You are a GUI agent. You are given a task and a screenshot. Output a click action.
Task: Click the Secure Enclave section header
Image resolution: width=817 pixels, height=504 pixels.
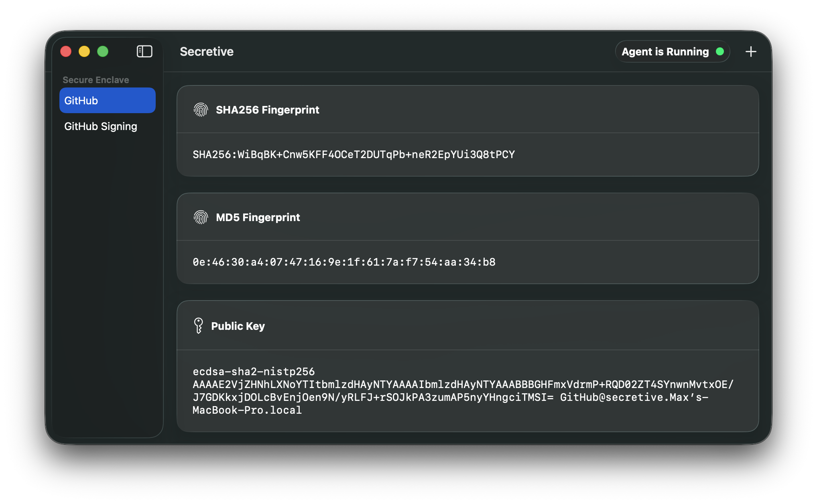[96, 80]
